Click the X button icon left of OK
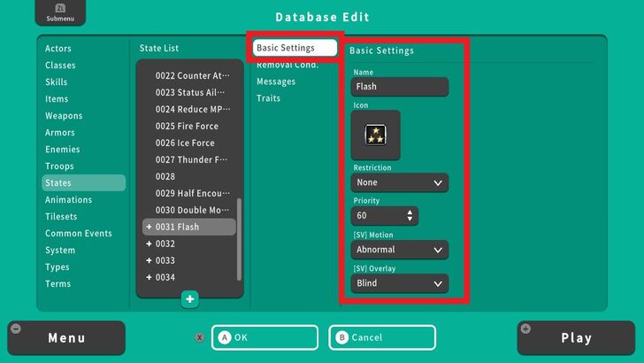Screen dimensions: 644x363 [200, 337]
